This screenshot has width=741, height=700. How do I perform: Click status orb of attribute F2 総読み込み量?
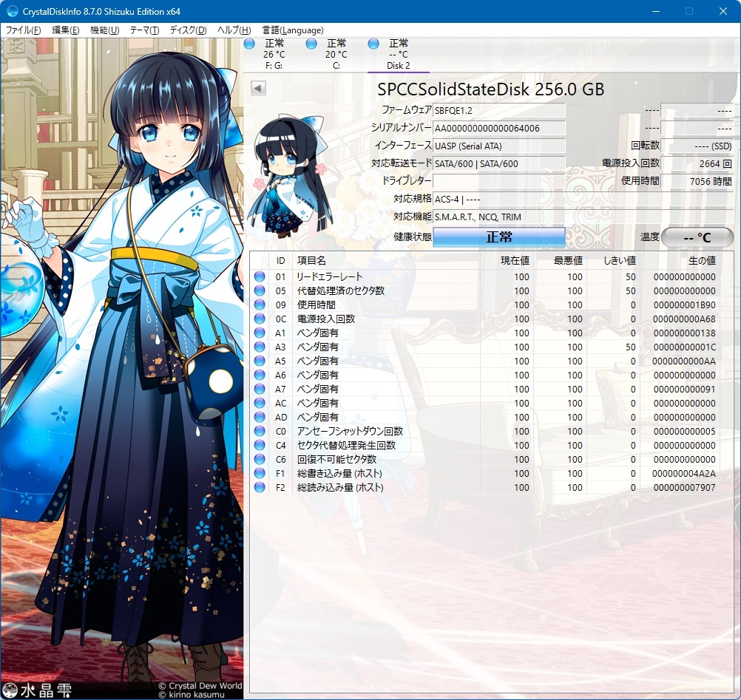[260, 488]
